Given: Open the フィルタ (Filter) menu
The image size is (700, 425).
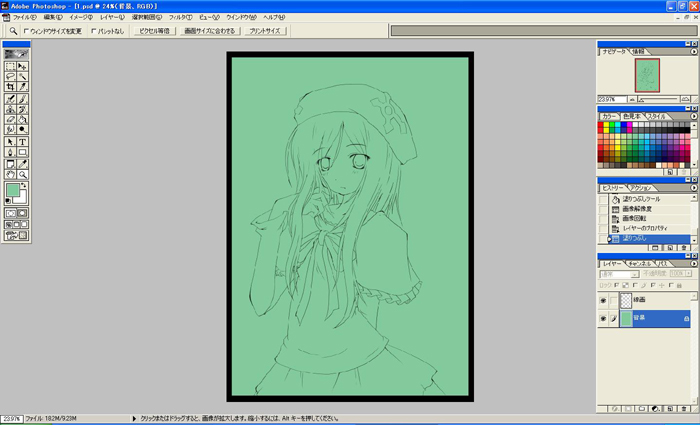Looking at the screenshot, I should [180, 17].
